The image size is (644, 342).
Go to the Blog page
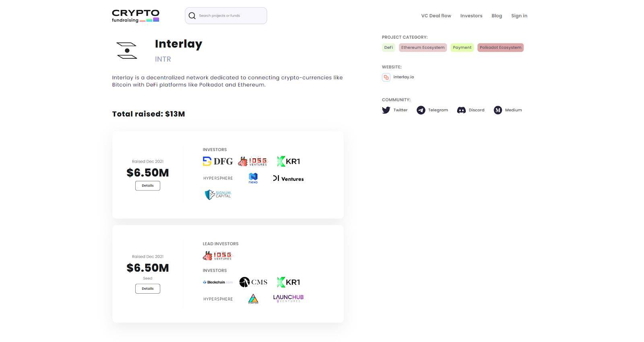point(497,16)
